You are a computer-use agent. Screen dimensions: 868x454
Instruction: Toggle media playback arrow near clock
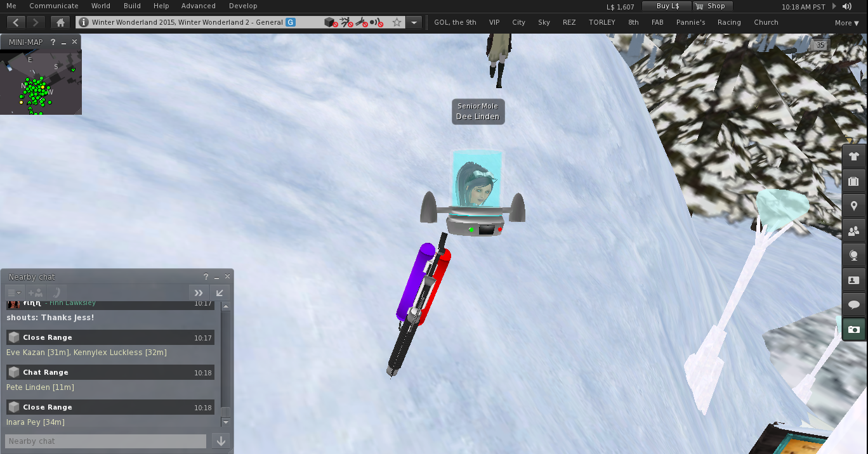834,6
